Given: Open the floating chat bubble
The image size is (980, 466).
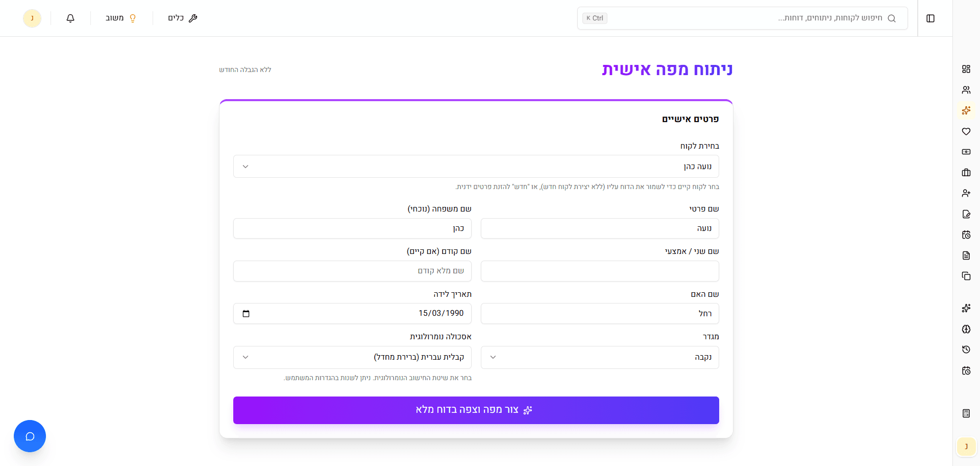Looking at the screenshot, I should click(x=30, y=436).
